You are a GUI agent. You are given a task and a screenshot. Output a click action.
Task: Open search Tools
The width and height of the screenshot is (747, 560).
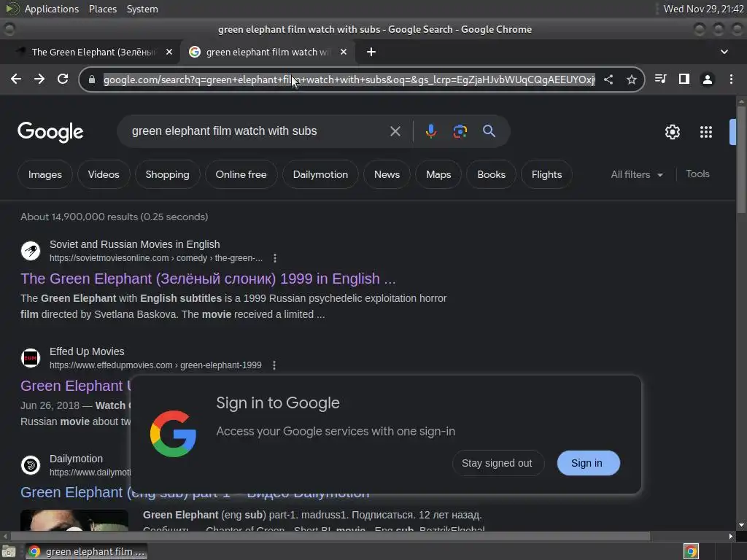pos(697,174)
